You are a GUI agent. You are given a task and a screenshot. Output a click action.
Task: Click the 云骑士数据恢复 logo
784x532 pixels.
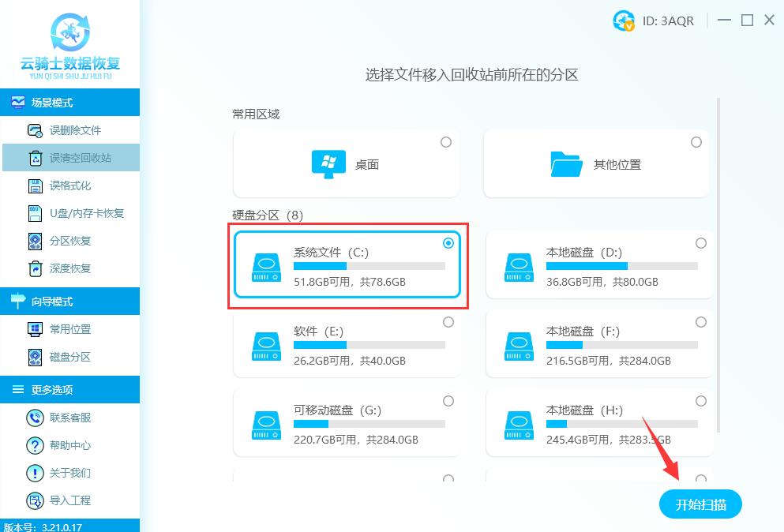pos(70,46)
